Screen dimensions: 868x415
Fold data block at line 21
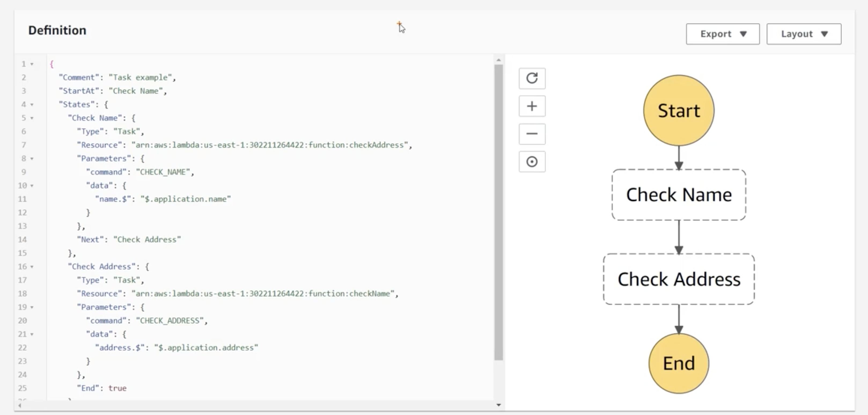tap(32, 334)
